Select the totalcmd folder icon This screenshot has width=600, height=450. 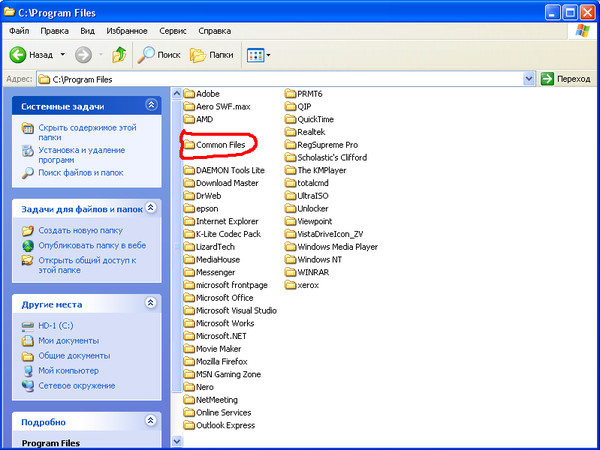(x=291, y=183)
